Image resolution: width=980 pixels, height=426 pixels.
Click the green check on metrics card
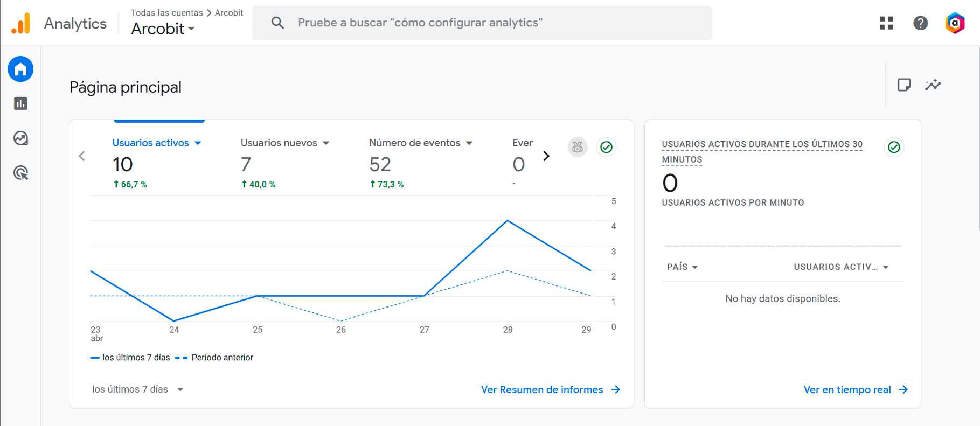pyautogui.click(x=606, y=147)
